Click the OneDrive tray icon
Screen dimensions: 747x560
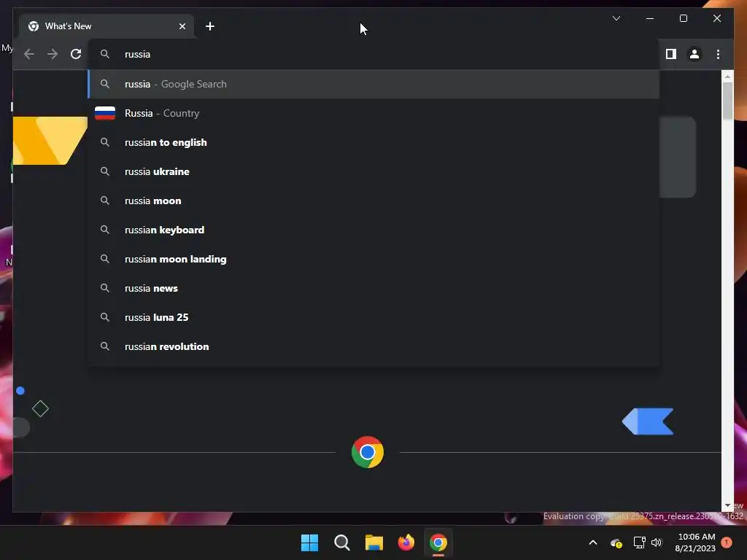tap(616, 542)
